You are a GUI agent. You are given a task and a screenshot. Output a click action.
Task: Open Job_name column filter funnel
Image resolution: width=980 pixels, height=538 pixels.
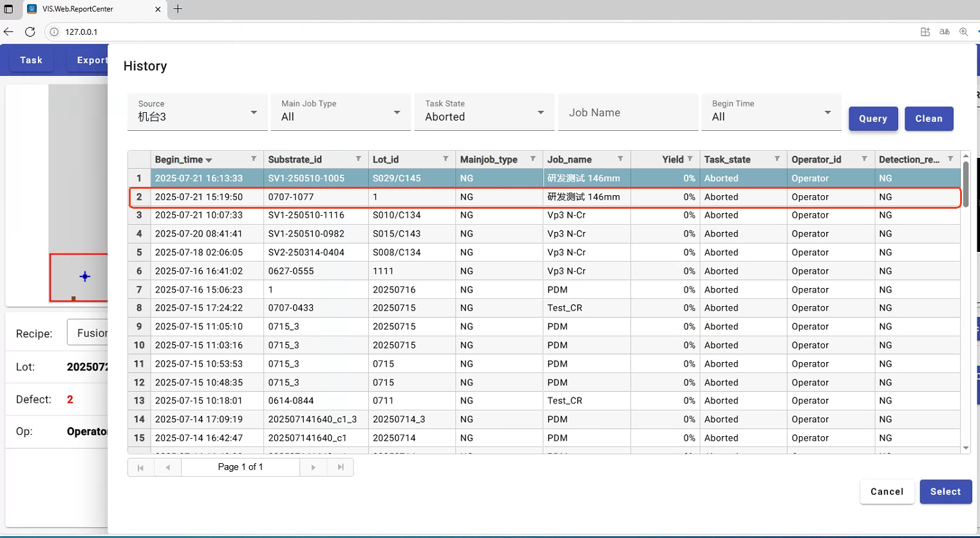pos(620,159)
